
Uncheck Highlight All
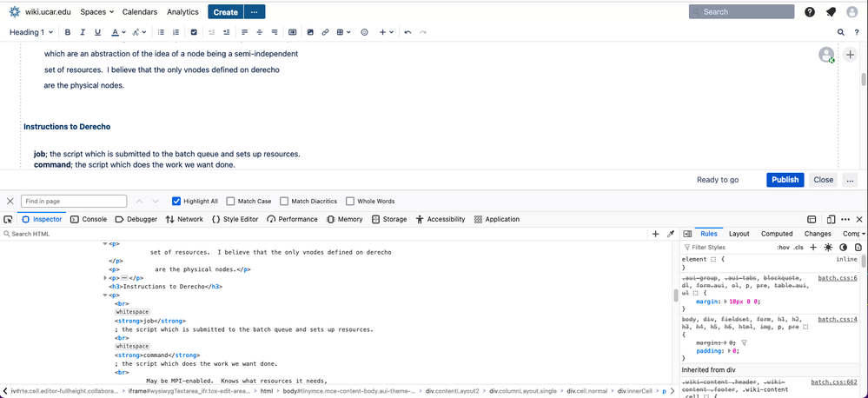pyautogui.click(x=176, y=201)
